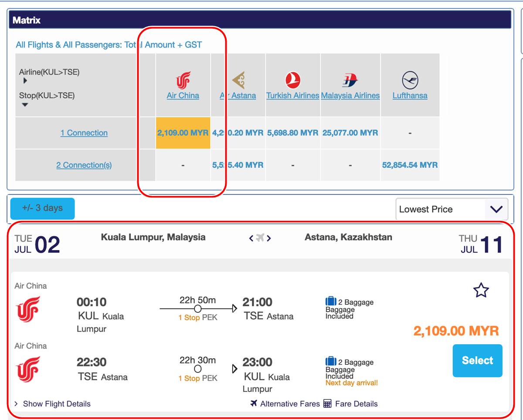Open the Air Astana airline link
The height and width of the screenshot is (420, 523).
click(x=238, y=95)
